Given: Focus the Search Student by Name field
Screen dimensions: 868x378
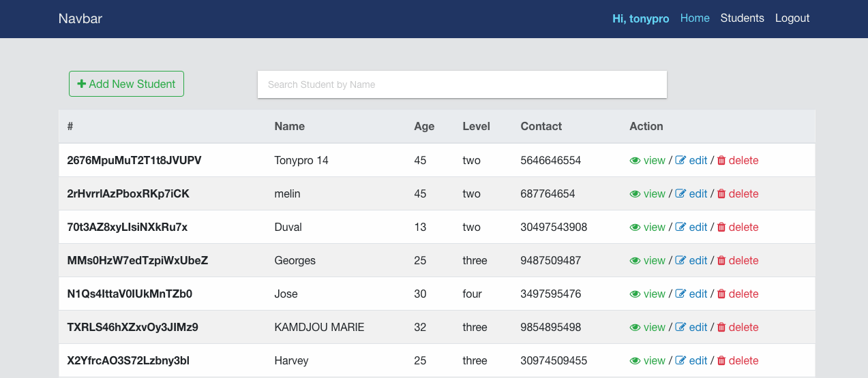Looking at the screenshot, I should click(x=462, y=84).
